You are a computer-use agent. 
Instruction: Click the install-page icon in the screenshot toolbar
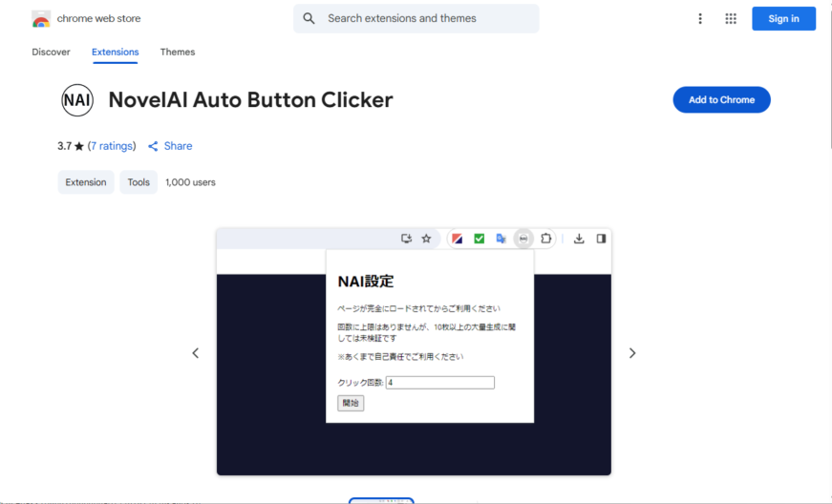[x=406, y=239]
